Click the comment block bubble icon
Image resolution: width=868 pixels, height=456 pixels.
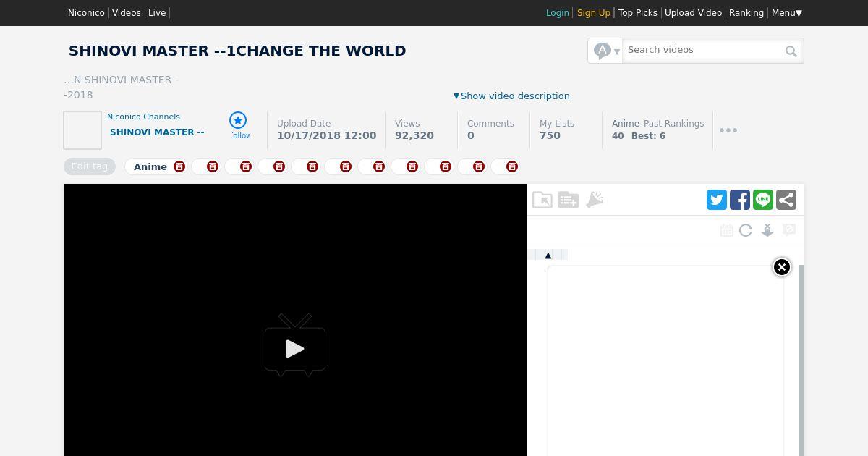point(789,229)
